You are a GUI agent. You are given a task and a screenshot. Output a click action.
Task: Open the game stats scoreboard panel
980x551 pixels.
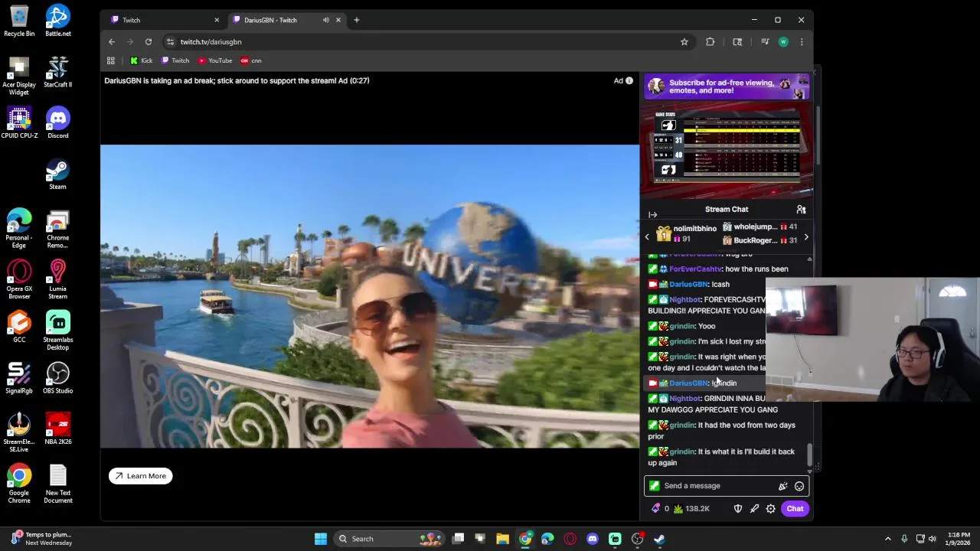727,152
